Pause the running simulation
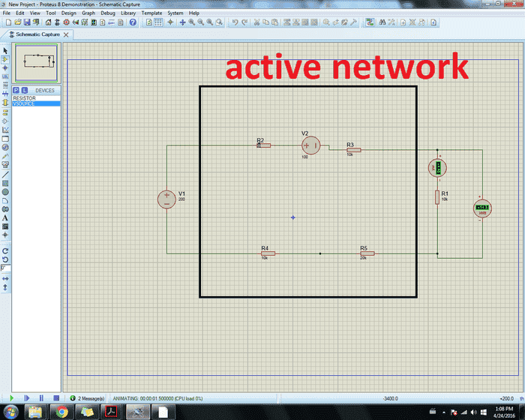This screenshot has height=420, width=525. pyautogui.click(x=41, y=397)
